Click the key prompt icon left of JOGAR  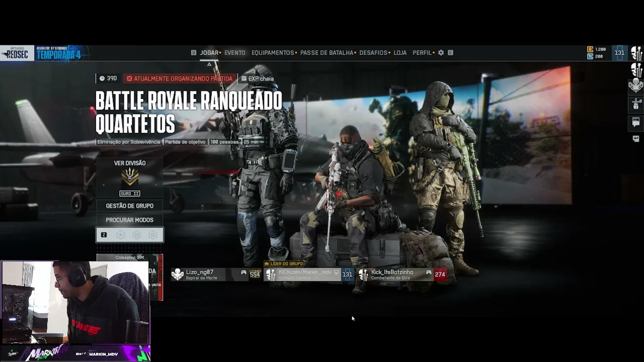194,53
